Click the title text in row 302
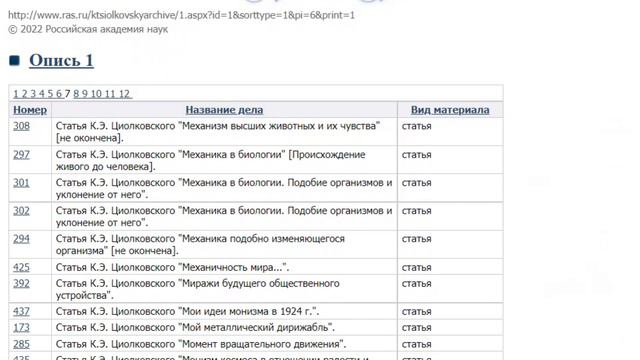The width and height of the screenshot is (640, 360). (224, 217)
